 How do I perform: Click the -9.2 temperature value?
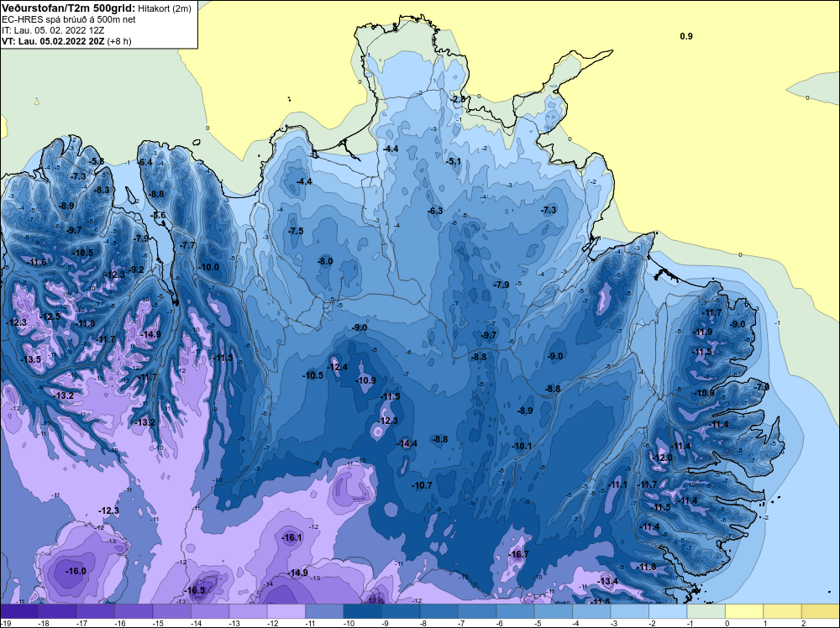pyautogui.click(x=137, y=270)
